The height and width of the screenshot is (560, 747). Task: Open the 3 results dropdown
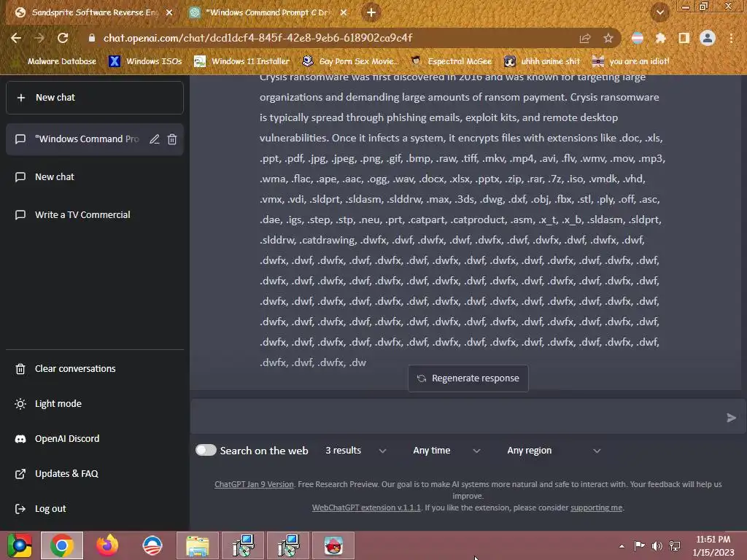coord(355,451)
